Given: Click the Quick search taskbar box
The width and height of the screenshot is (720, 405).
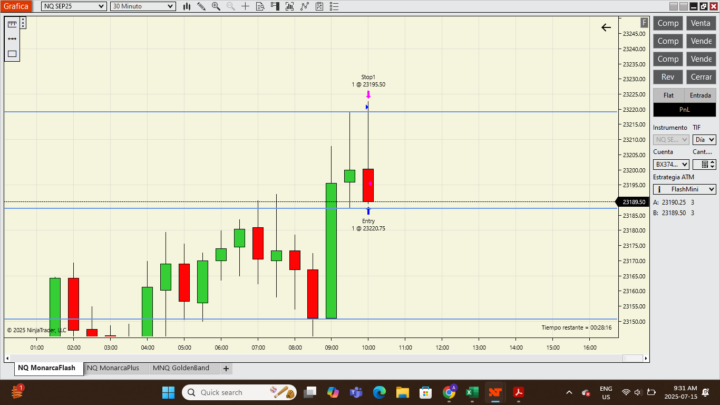Looking at the screenshot, I should (x=239, y=393).
